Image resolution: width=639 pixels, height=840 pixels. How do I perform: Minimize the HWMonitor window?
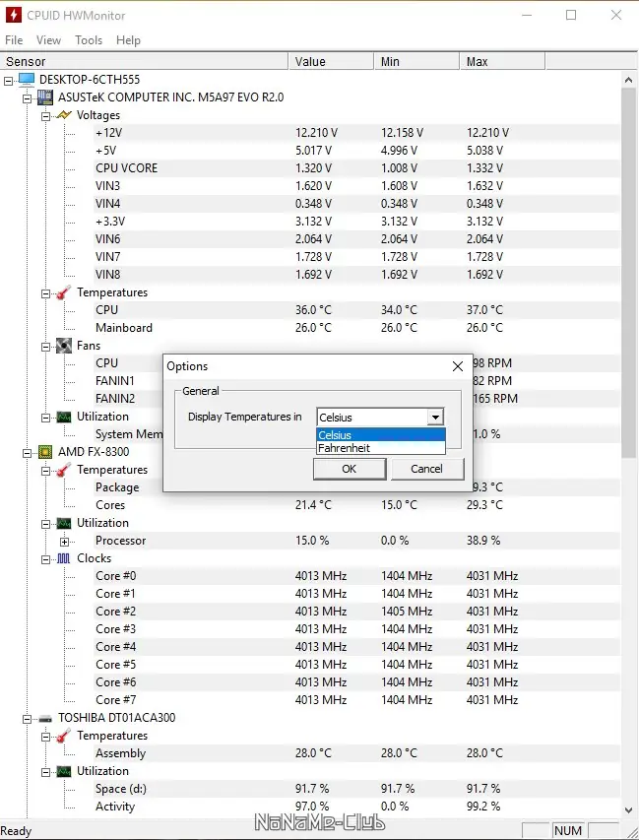(x=527, y=15)
